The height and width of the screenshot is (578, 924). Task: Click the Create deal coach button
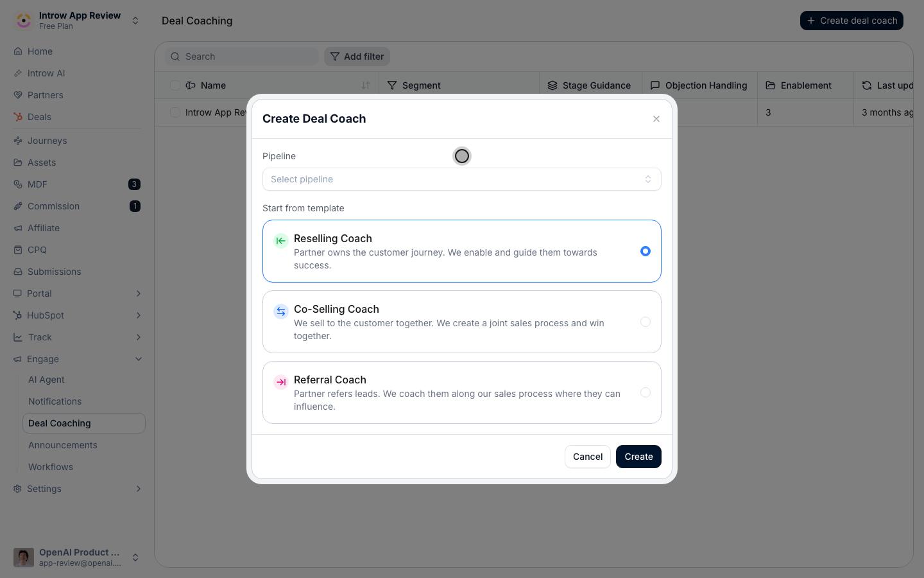[x=851, y=21]
